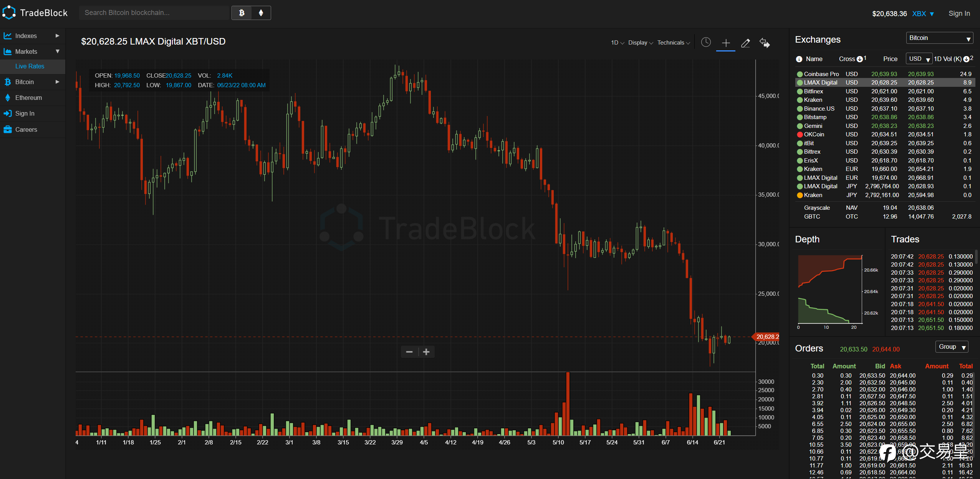Open the Technicals dropdown
This screenshot has height=479, width=980.
[674, 43]
